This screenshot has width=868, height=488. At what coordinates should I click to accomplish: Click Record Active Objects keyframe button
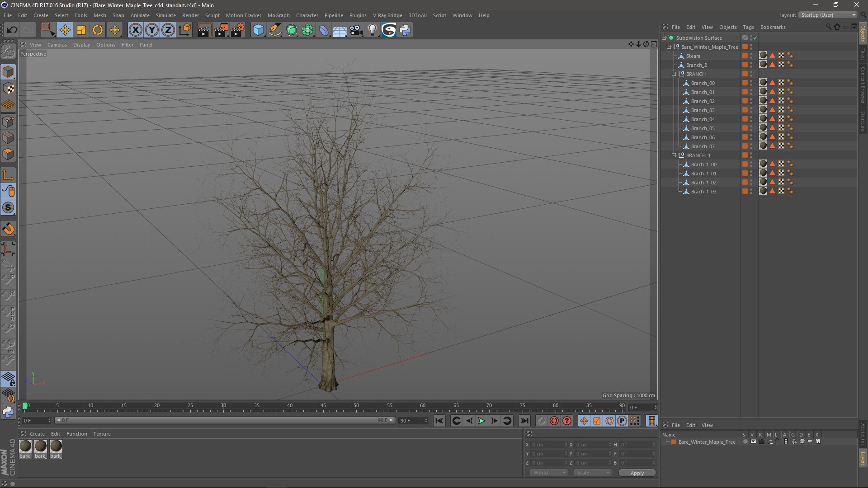pyautogui.click(x=541, y=421)
